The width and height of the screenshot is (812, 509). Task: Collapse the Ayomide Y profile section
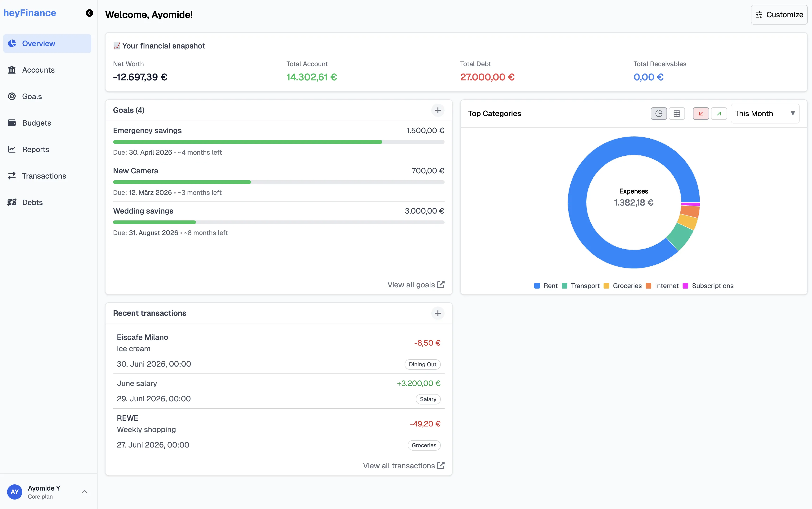point(84,491)
